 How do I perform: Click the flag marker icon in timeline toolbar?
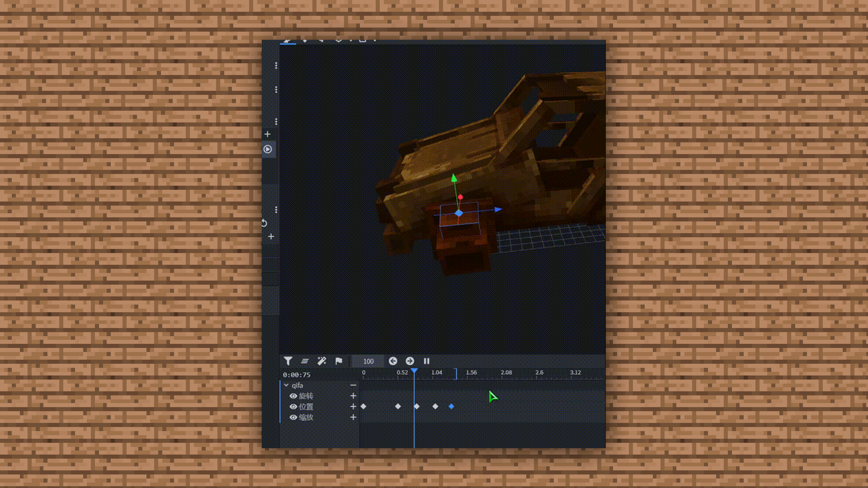pyautogui.click(x=339, y=361)
